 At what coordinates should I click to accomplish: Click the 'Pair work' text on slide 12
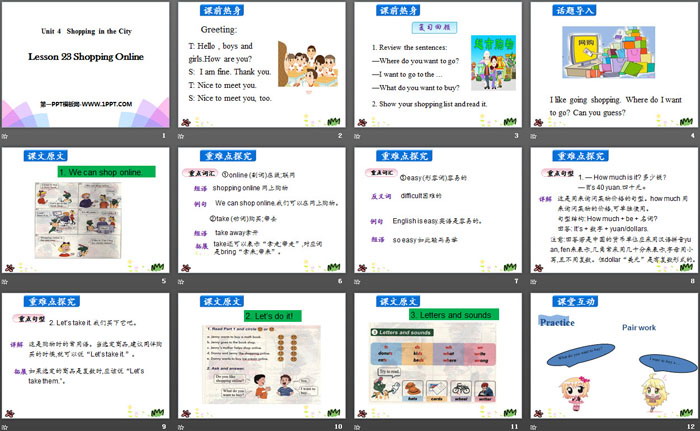click(639, 327)
